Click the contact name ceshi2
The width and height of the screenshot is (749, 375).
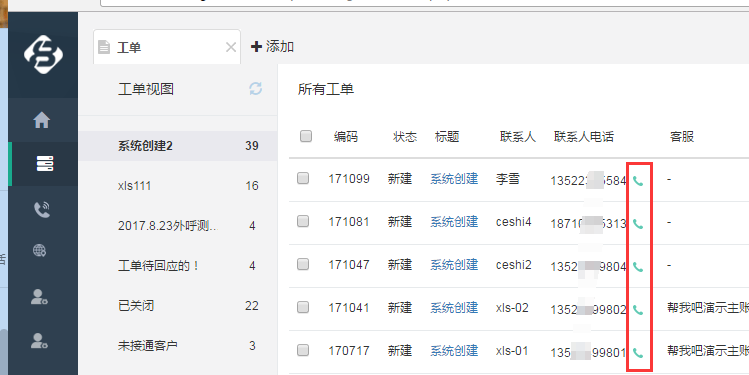pos(514,265)
